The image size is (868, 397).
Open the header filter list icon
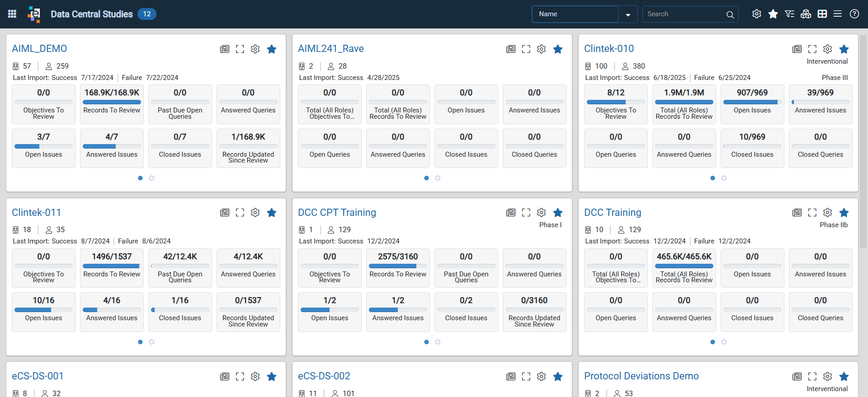(789, 14)
